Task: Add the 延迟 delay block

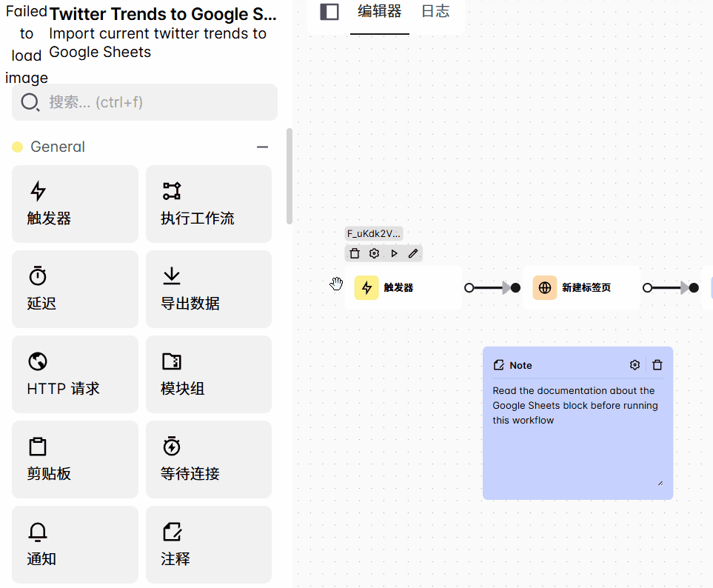Action: pos(75,289)
